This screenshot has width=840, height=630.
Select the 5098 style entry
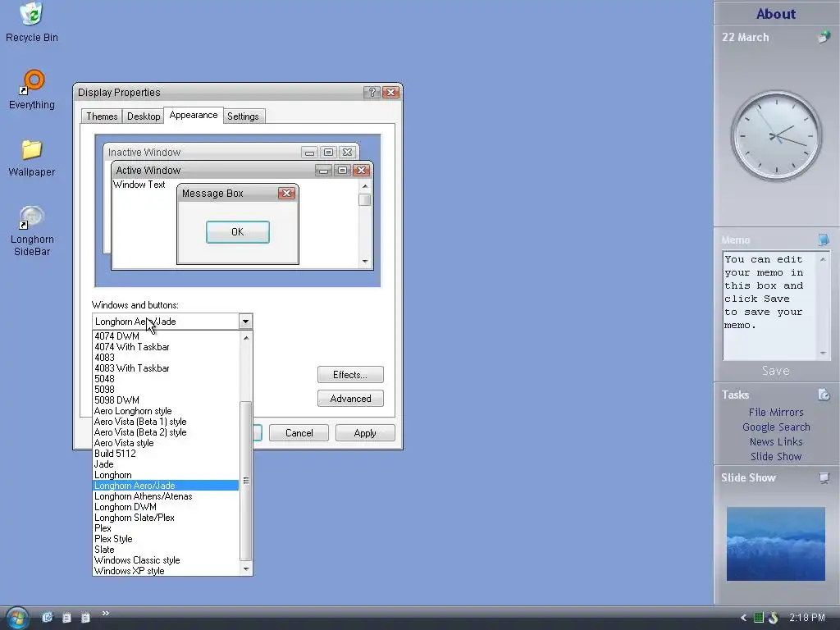click(x=166, y=390)
